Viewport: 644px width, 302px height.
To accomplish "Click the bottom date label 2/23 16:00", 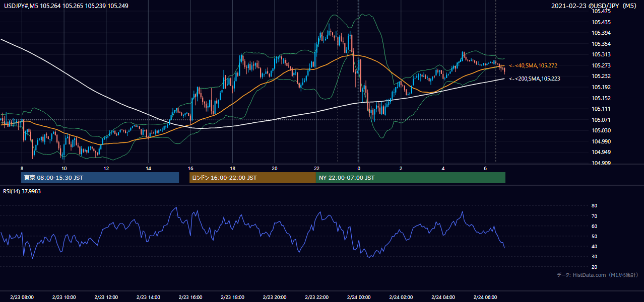I will point(190,297).
